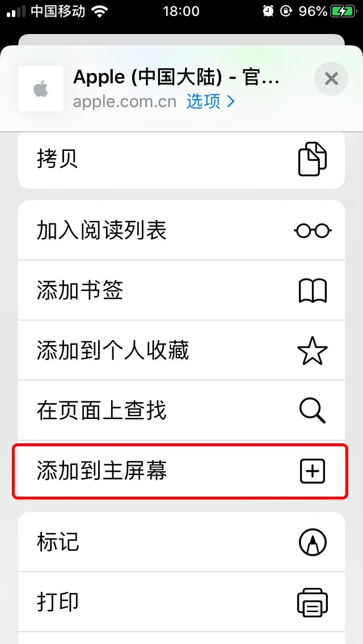Tap the magnifying glass find icon
Screen dimensions: 363x644
tap(313, 410)
